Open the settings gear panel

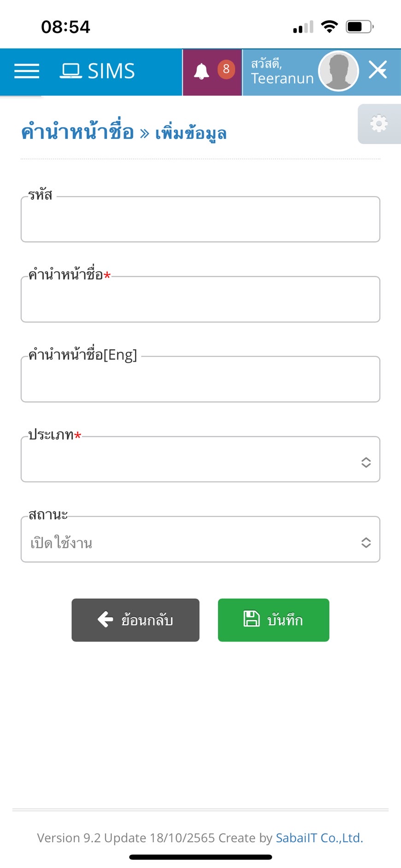click(x=379, y=124)
